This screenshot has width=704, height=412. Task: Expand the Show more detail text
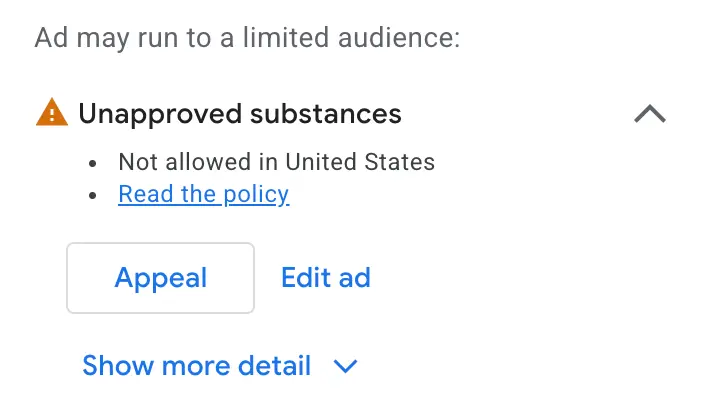(196, 365)
